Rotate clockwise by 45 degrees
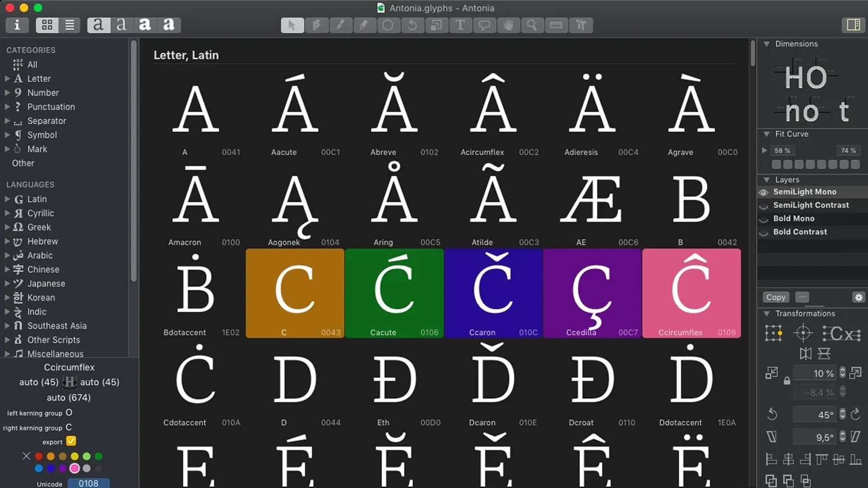Viewport: 868px width, 488px height. coord(855,414)
